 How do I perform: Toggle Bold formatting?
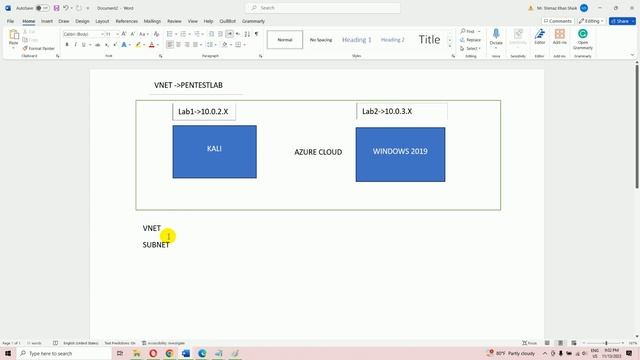(67, 45)
